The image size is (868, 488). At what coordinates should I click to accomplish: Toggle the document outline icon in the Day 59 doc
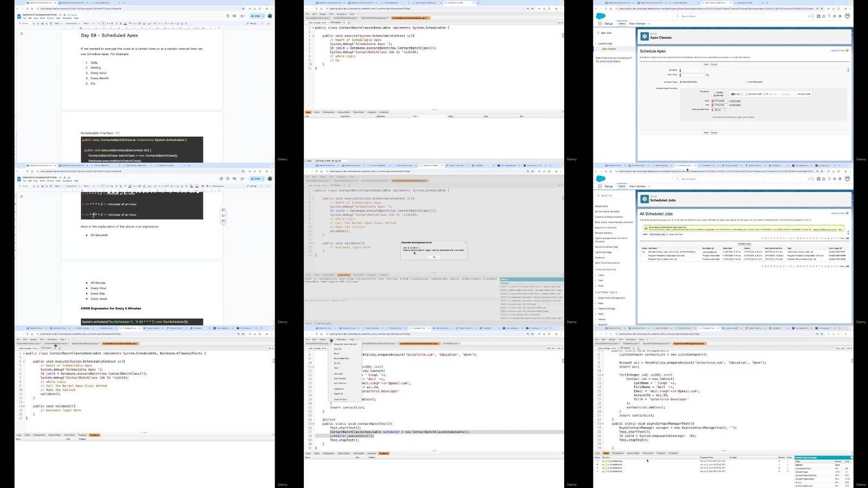[x=22, y=34]
